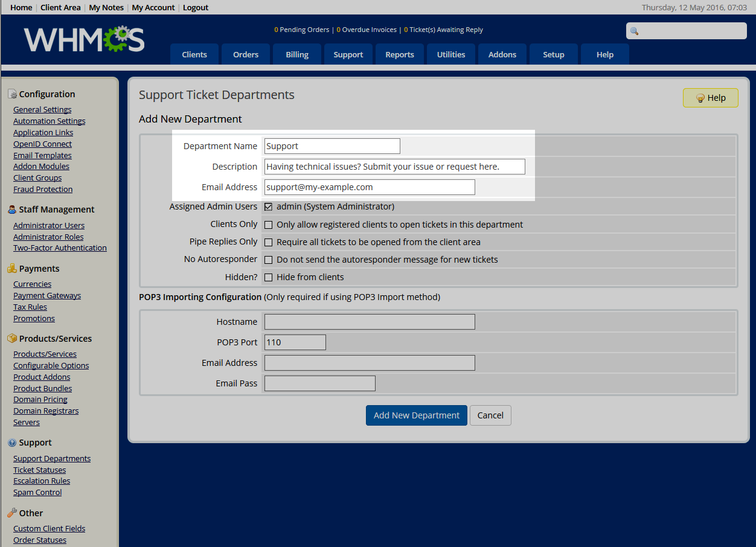Open Administrator Users link

pos(49,226)
